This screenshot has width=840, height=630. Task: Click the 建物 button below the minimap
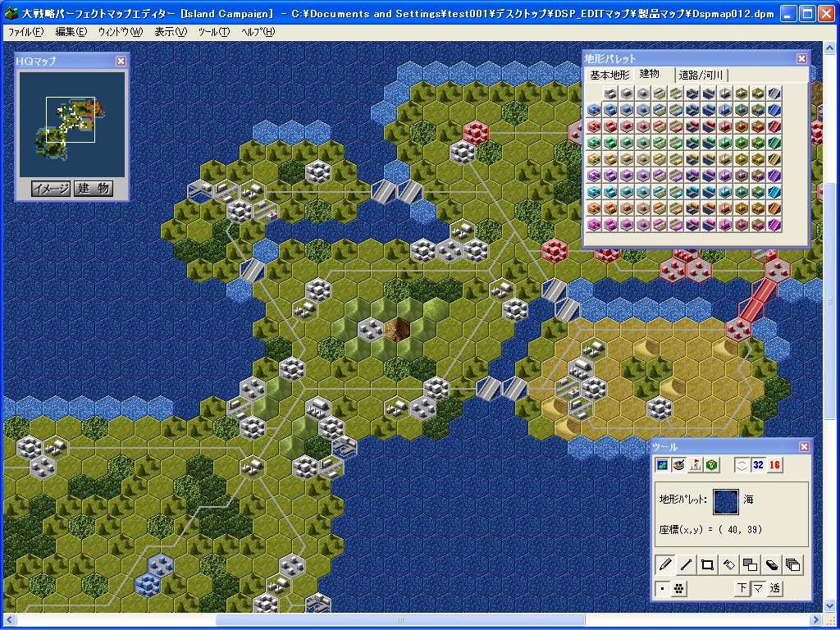(94, 188)
